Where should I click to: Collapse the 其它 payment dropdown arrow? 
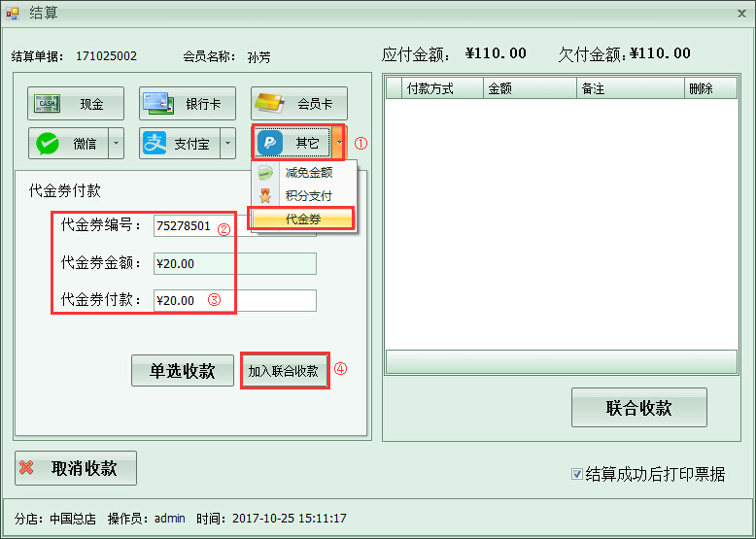click(x=338, y=143)
